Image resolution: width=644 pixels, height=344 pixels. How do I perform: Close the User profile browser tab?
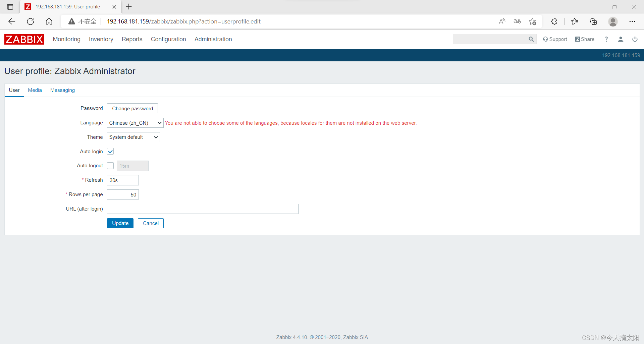coord(114,7)
